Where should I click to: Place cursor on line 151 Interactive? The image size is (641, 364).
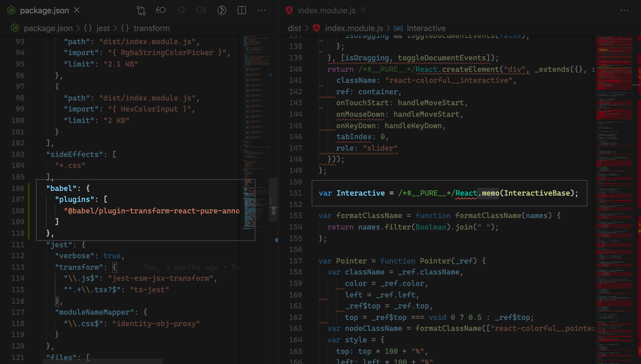point(360,193)
